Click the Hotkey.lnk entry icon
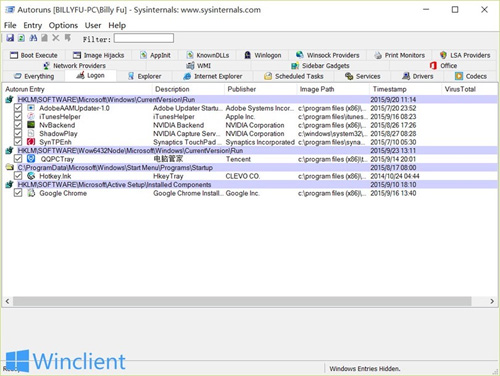This screenshot has width=500, height=376. click(x=31, y=176)
